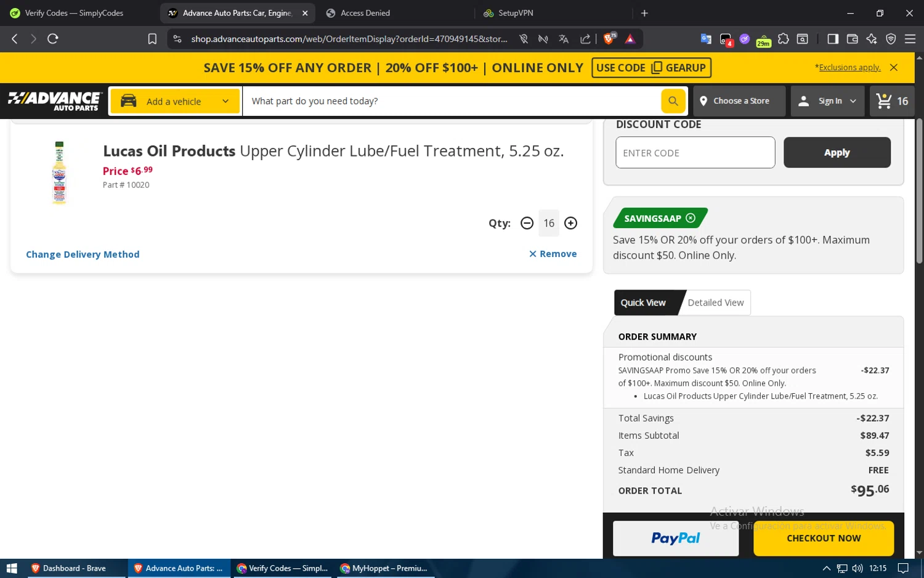The width and height of the screenshot is (924, 578).
Task: Open Brave Rewards triangle icon
Action: [x=630, y=39]
